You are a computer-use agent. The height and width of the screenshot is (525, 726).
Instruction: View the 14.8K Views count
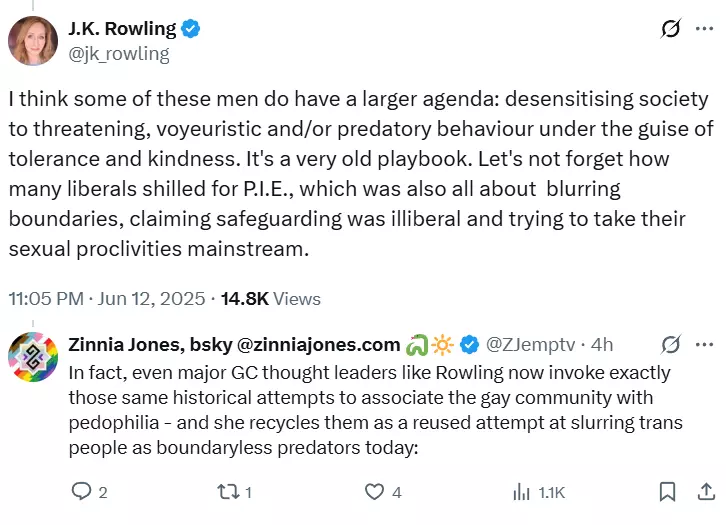pyautogui.click(x=271, y=299)
